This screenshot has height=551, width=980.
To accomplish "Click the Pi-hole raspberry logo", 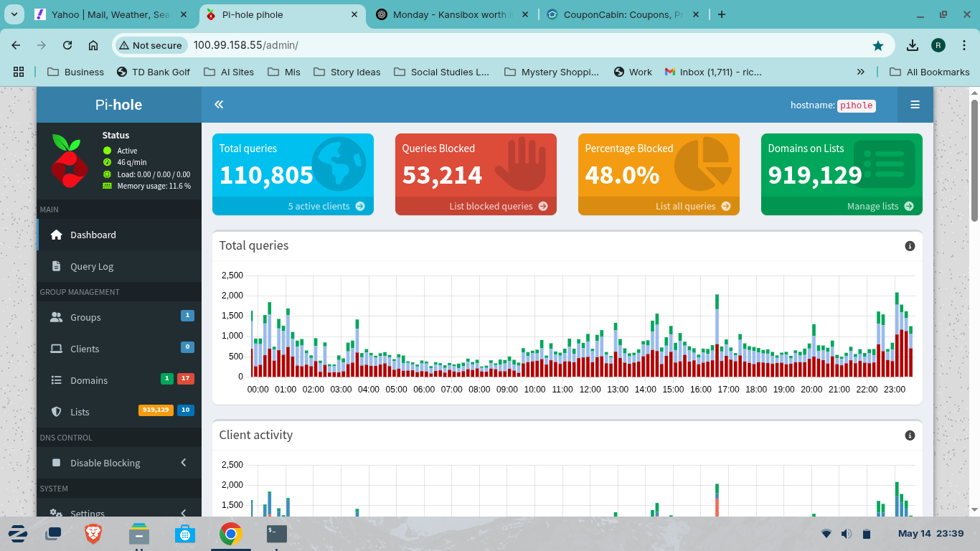I will 69,161.
